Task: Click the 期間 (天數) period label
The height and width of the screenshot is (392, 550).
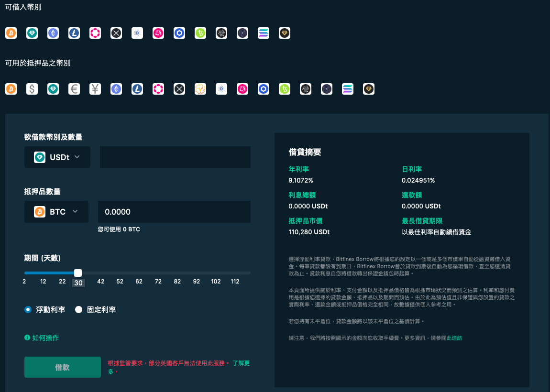Action: (x=43, y=258)
